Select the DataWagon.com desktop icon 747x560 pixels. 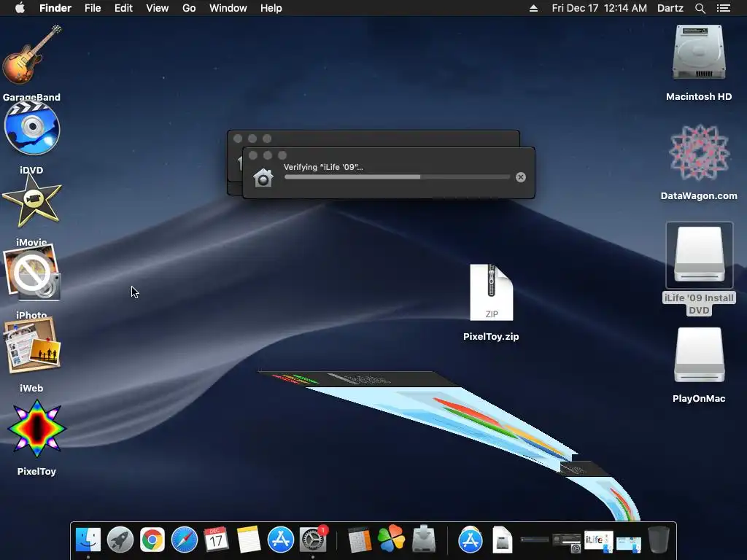[x=699, y=152]
